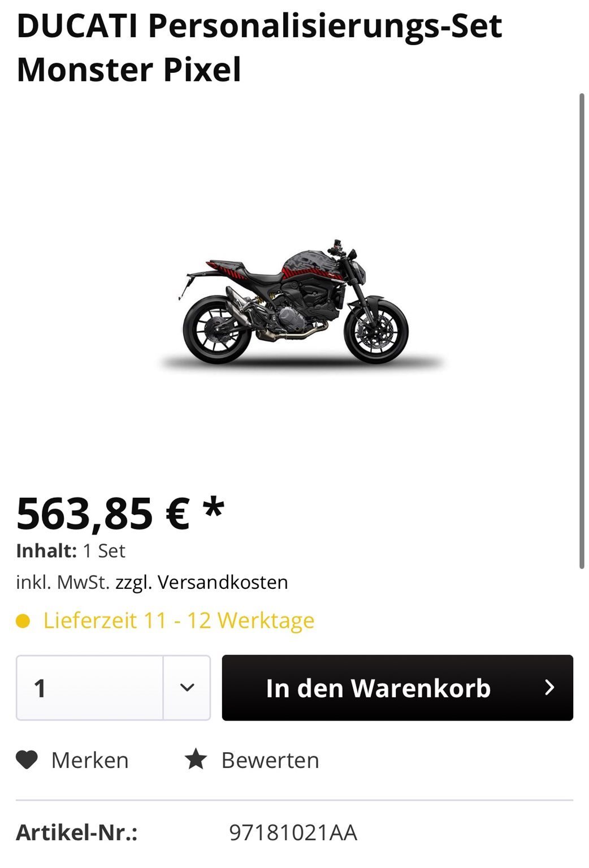
Task: Click the product title DUCATI Personalisierungs-Set
Action: 259,26
